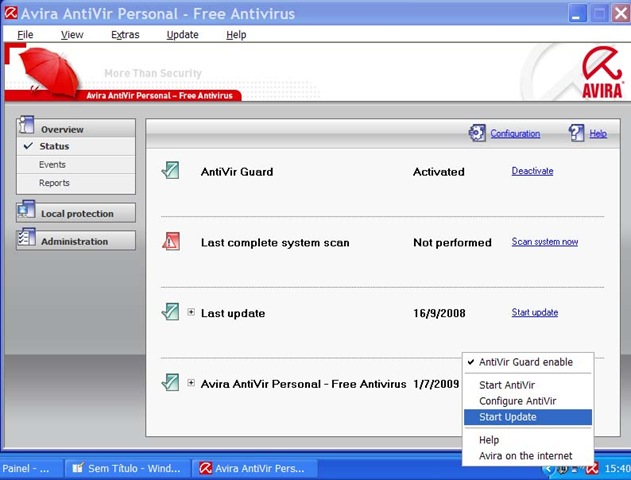631x480 pixels.
Task: Click the Avira icon in the title bar
Action: pyautogui.click(x=11, y=13)
